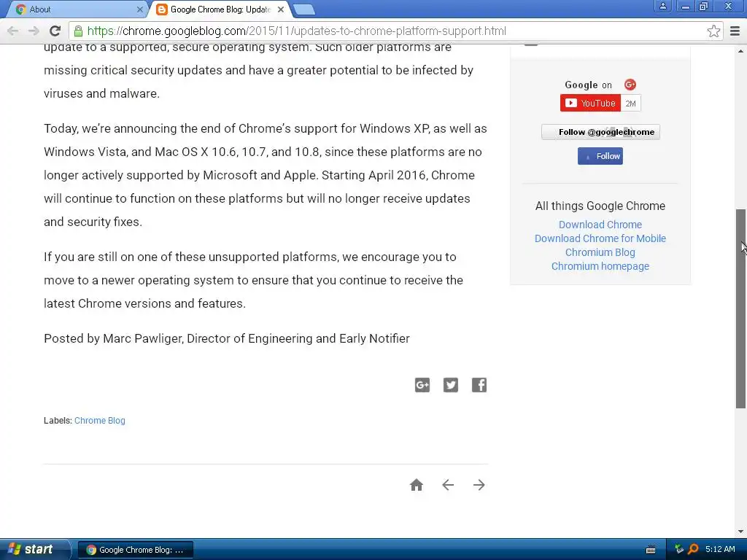
Task: Bookmark this page with the star
Action: coord(713,31)
